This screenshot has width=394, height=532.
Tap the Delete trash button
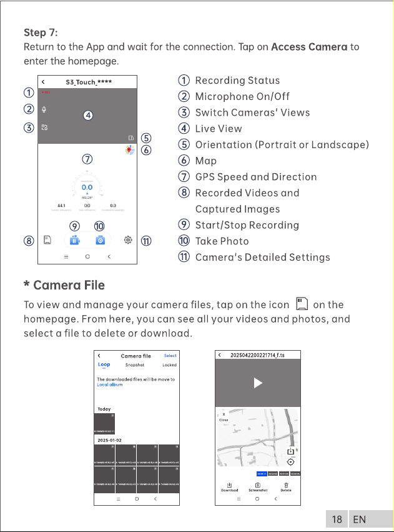pos(286,487)
